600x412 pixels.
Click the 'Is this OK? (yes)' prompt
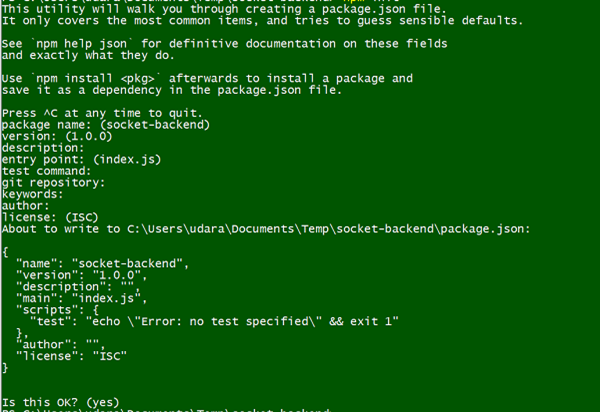tap(60, 402)
